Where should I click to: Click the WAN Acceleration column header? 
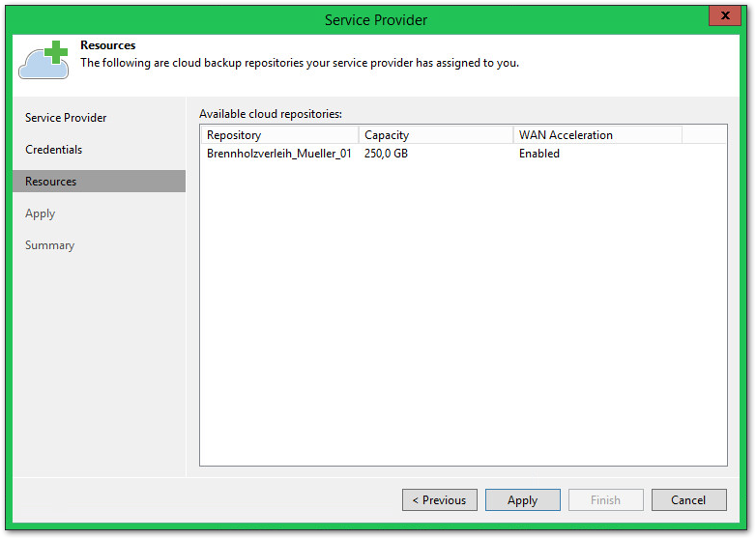click(x=596, y=135)
